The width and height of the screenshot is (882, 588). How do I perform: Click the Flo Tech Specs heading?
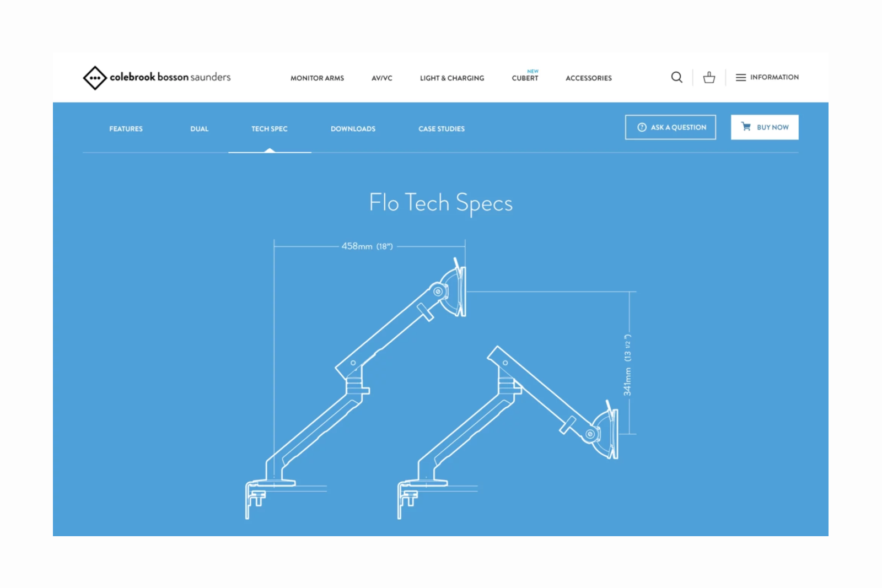[x=441, y=203]
